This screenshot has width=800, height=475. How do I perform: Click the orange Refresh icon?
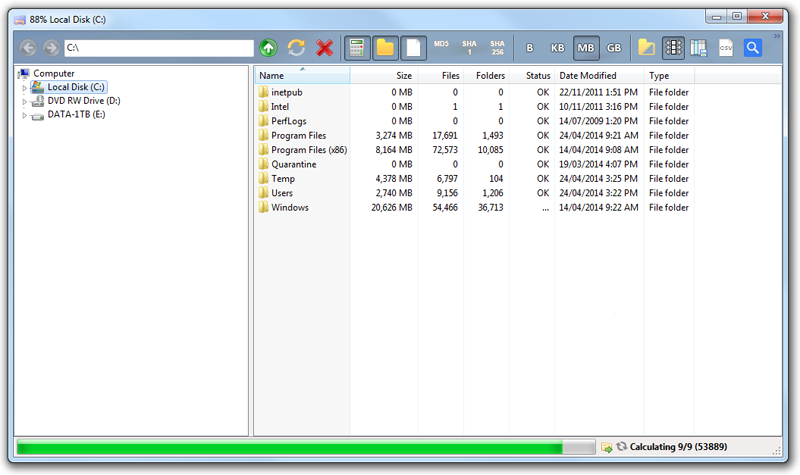pos(296,48)
